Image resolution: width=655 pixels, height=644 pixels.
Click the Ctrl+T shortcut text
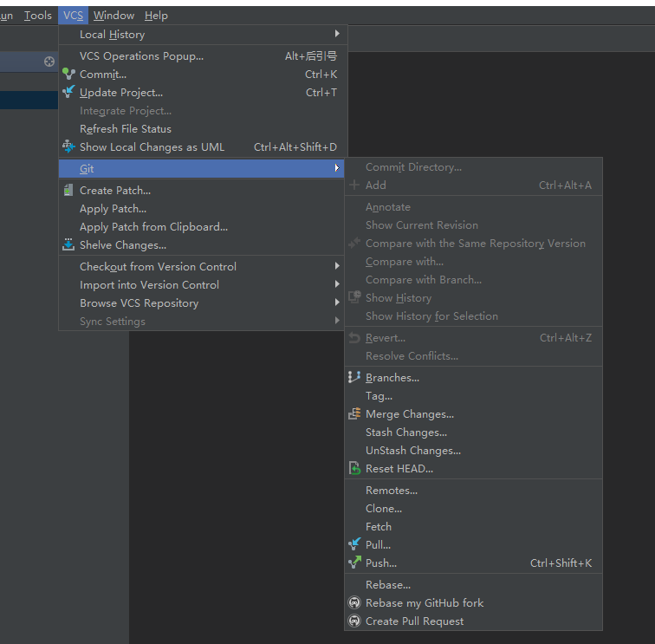click(x=321, y=93)
